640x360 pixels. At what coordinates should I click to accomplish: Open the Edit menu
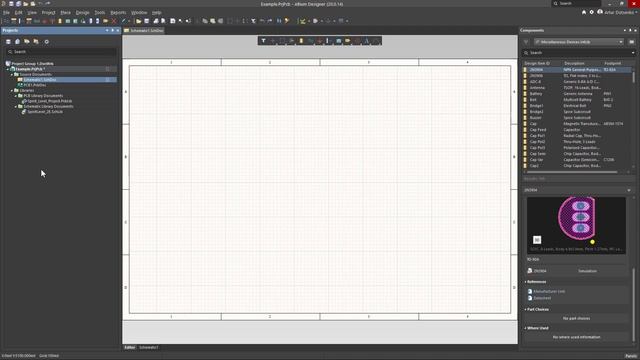pyautogui.click(x=18, y=13)
